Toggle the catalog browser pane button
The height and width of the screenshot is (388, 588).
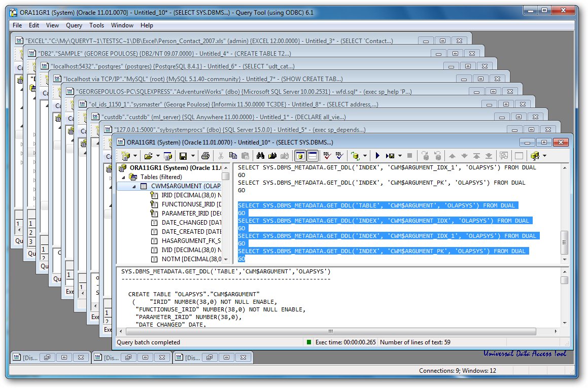coord(300,156)
